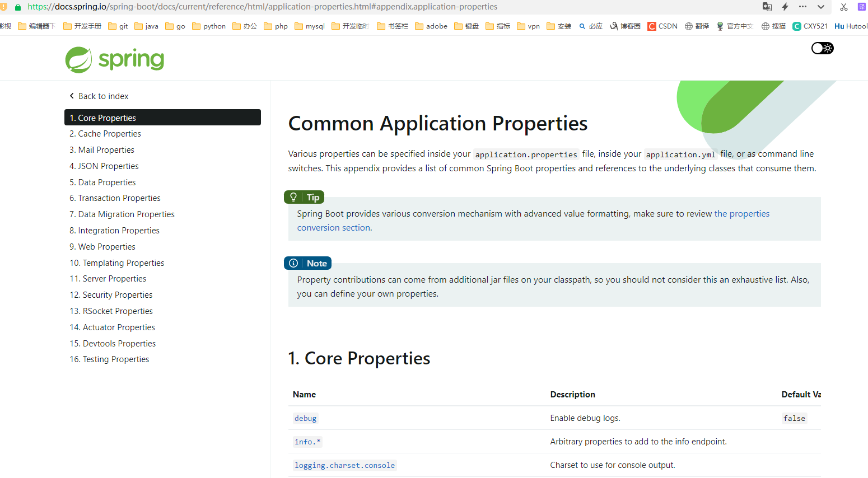Go back to index via sidebar link
This screenshot has height=478, width=868.
coord(99,96)
